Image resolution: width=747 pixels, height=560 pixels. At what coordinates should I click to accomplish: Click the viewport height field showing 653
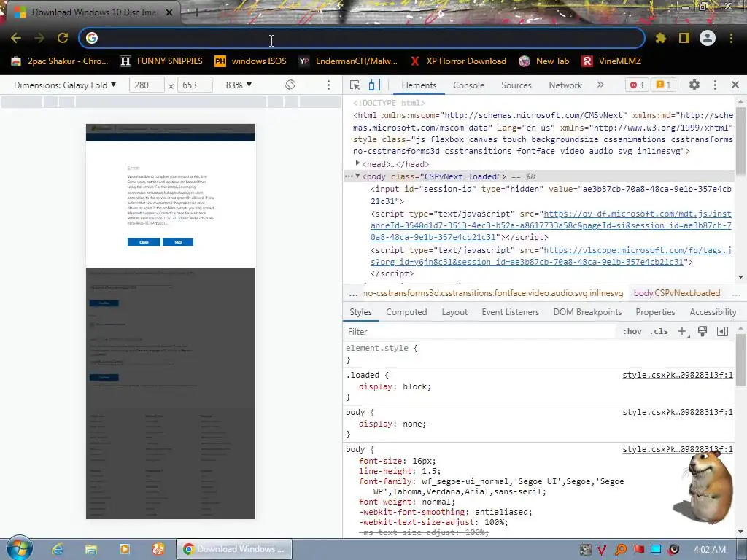195,85
